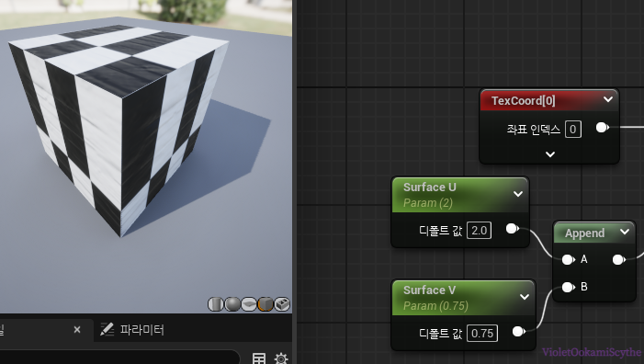Click the search field below the tabs

pyautogui.click(x=119, y=358)
